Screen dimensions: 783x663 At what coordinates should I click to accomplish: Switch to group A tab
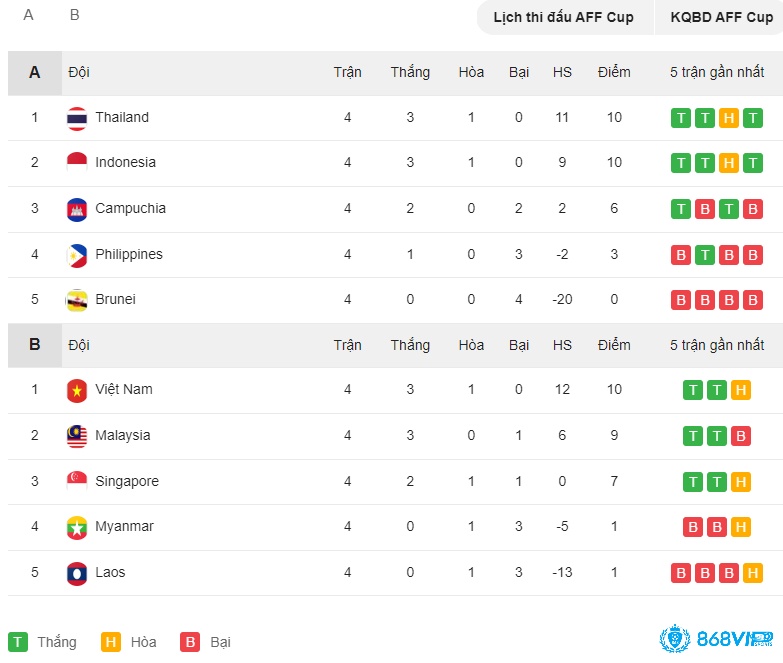pos(28,15)
